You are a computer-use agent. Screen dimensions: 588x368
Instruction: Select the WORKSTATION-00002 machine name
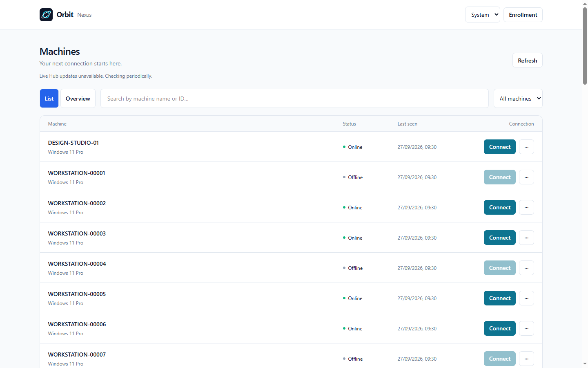tap(77, 203)
